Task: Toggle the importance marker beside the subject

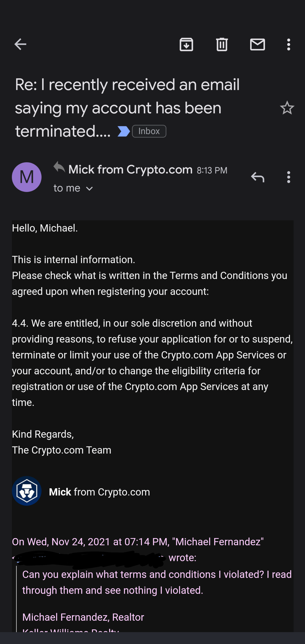Action: pos(123,131)
